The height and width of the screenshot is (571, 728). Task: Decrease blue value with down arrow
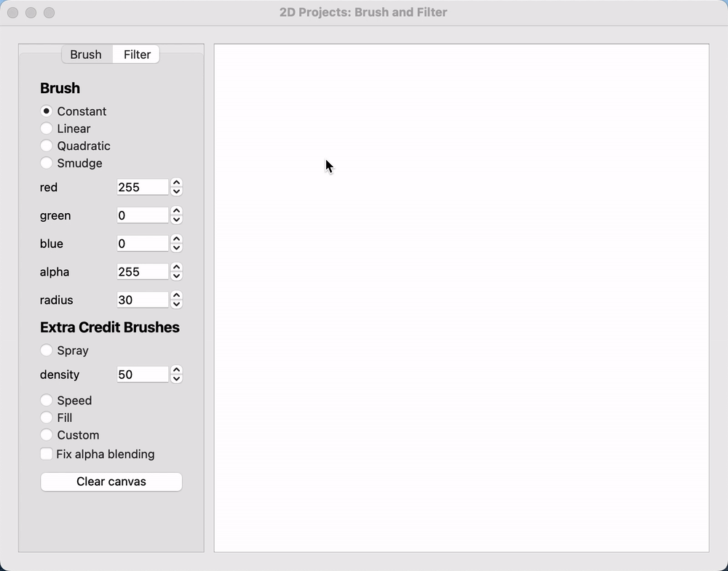[x=176, y=248]
